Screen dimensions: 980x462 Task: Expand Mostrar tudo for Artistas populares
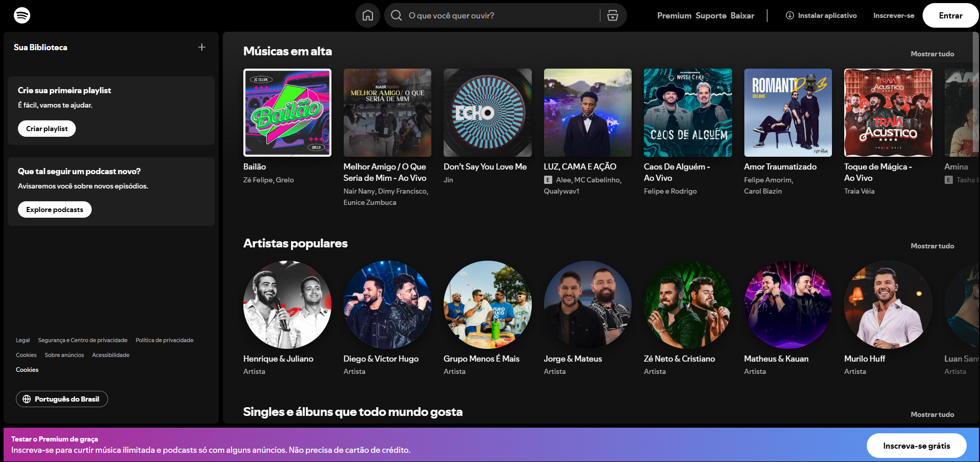(932, 246)
